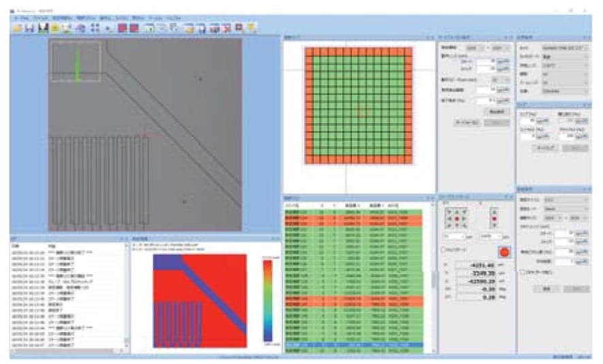The width and height of the screenshot is (603, 364).
Task: Click the first red square toolbar icon
Action: [123, 28]
